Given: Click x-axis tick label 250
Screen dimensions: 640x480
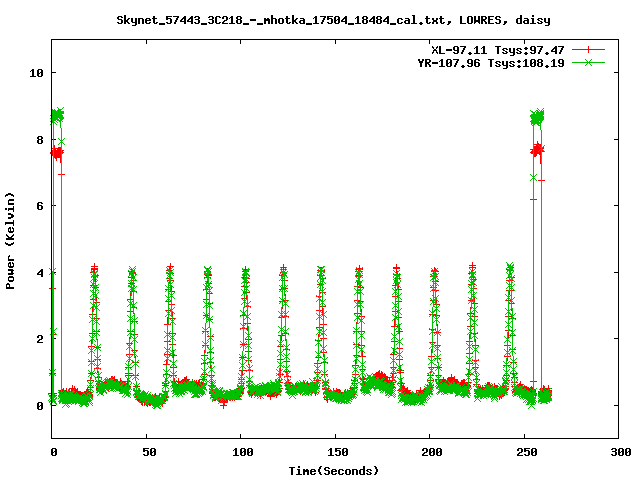Looking at the screenshot, I should click(x=527, y=452).
